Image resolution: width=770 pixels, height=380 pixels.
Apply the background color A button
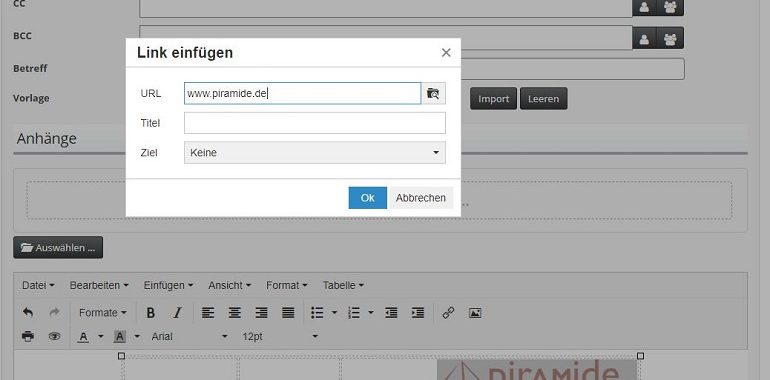120,336
